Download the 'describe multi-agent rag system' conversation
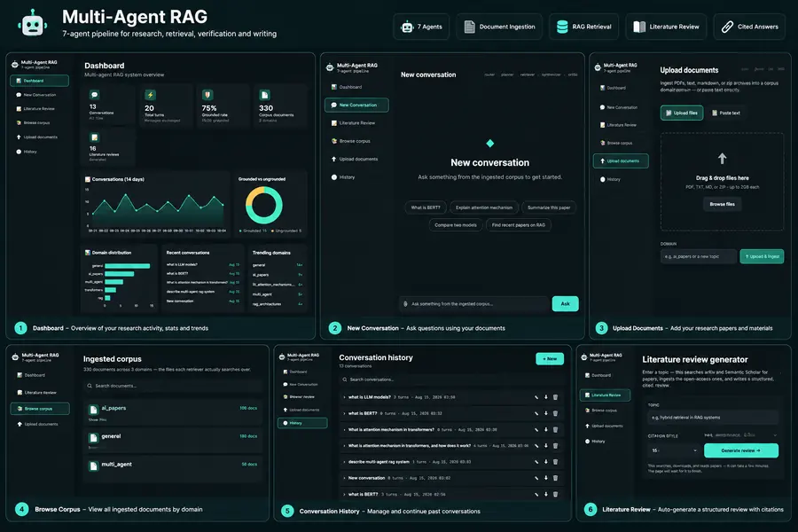Screen dimensions: 798x532 [546, 462]
